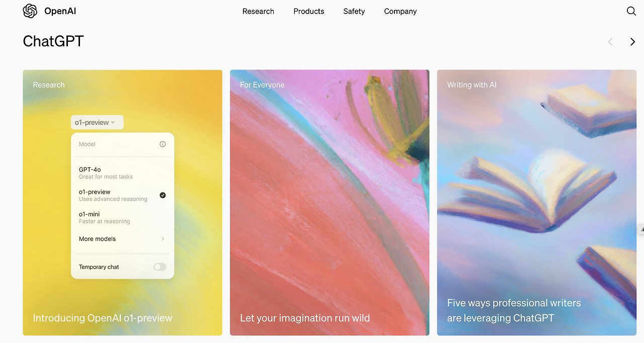Image resolution: width=644 pixels, height=343 pixels.
Task: Toggle the Temporary chat switch
Action: [160, 267]
